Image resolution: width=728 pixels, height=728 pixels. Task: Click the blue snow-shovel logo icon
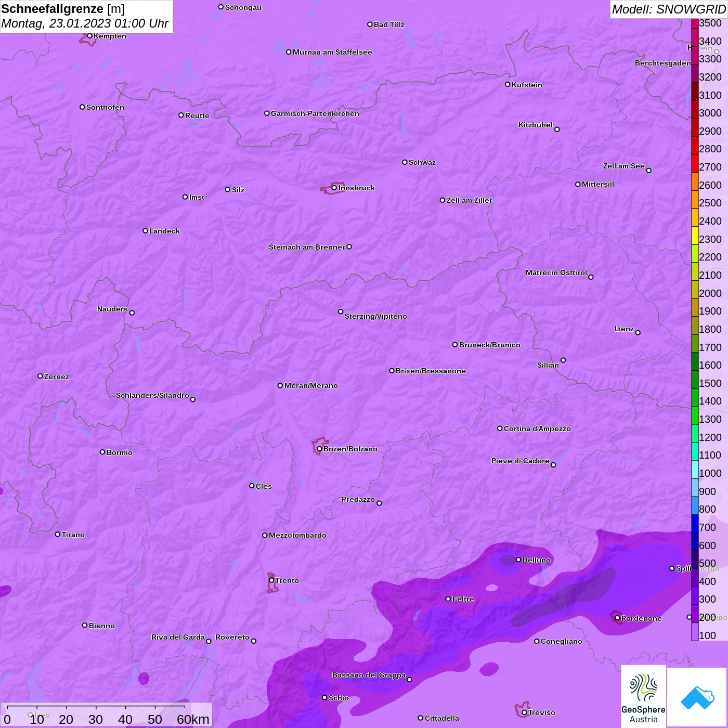tap(697, 697)
